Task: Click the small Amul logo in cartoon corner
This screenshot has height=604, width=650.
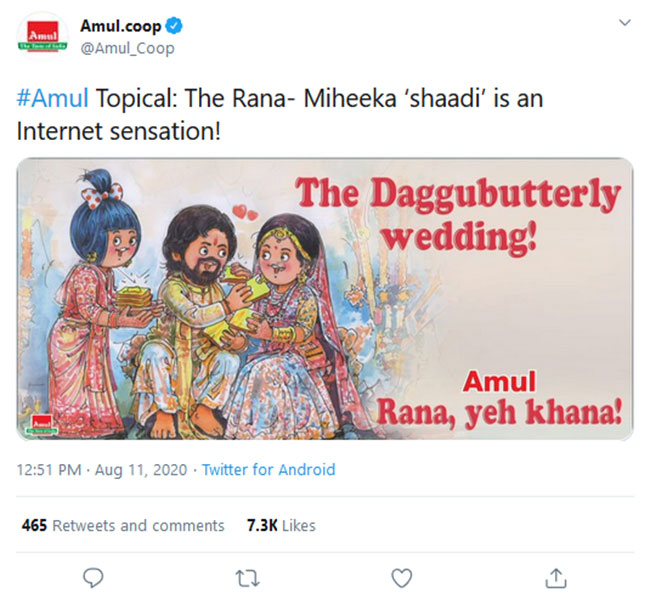Action: point(42,424)
